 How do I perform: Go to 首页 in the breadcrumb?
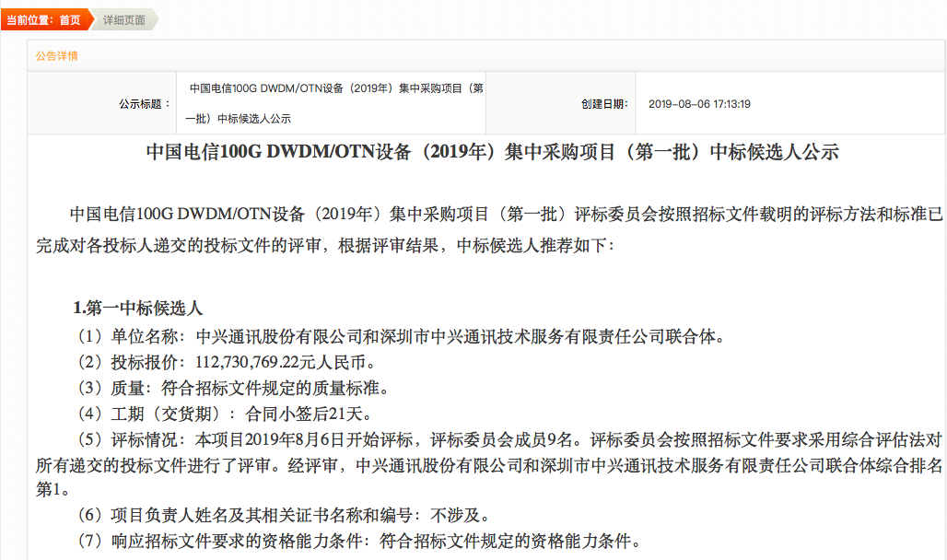tap(69, 20)
